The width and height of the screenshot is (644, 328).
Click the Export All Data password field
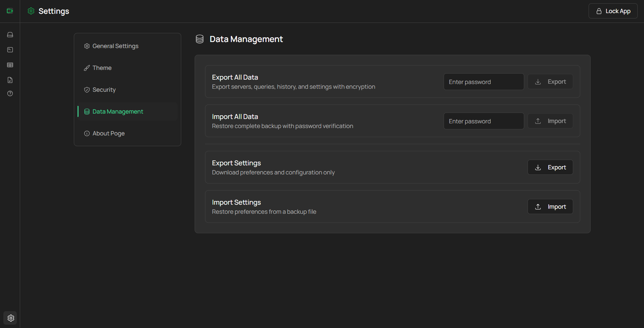(484, 82)
